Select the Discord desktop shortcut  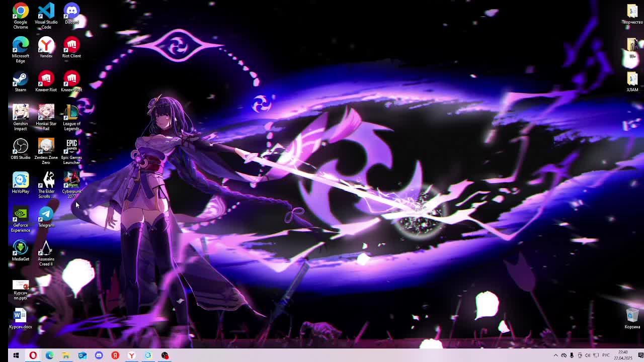coord(71,14)
